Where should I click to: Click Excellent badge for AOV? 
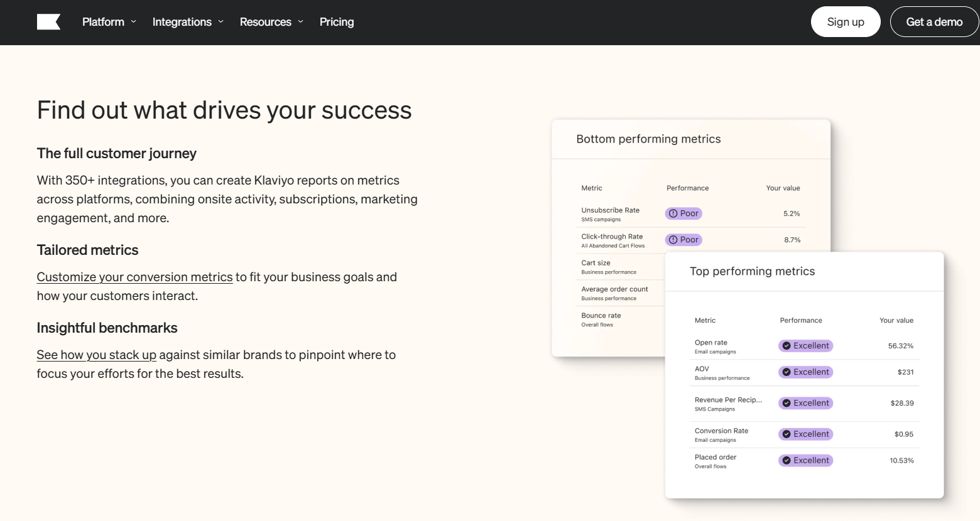pyautogui.click(x=805, y=372)
